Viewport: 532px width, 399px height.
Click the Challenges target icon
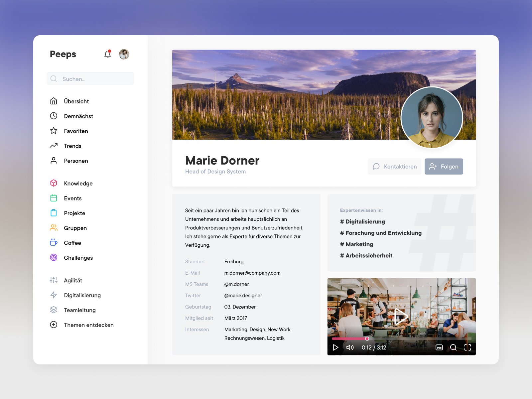(x=54, y=257)
